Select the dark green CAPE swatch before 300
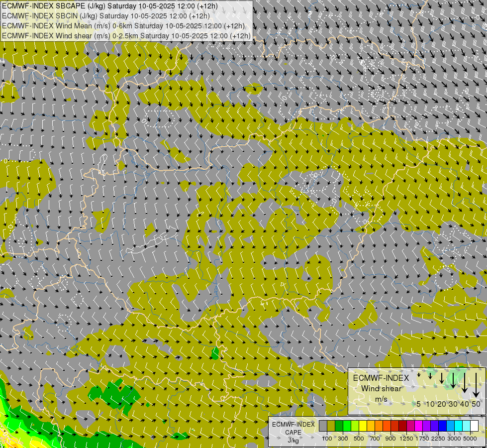The width and height of the screenshot is (487, 448). 339,426
